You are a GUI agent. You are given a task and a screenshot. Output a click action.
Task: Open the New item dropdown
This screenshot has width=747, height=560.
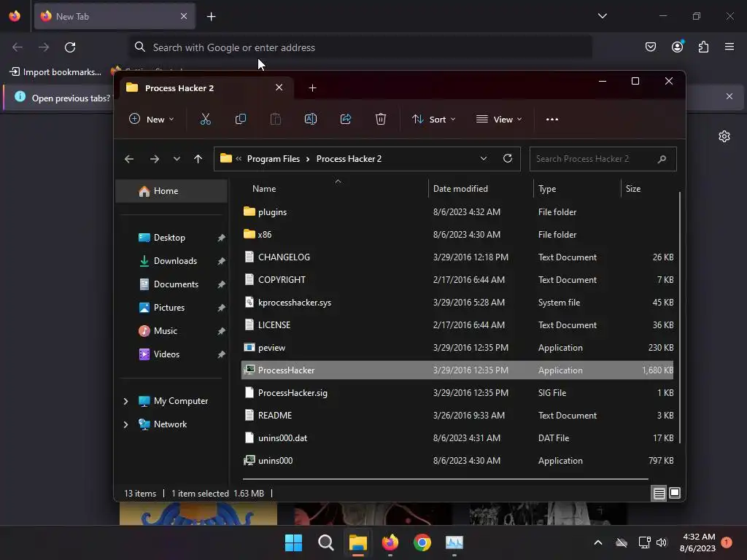152,119
